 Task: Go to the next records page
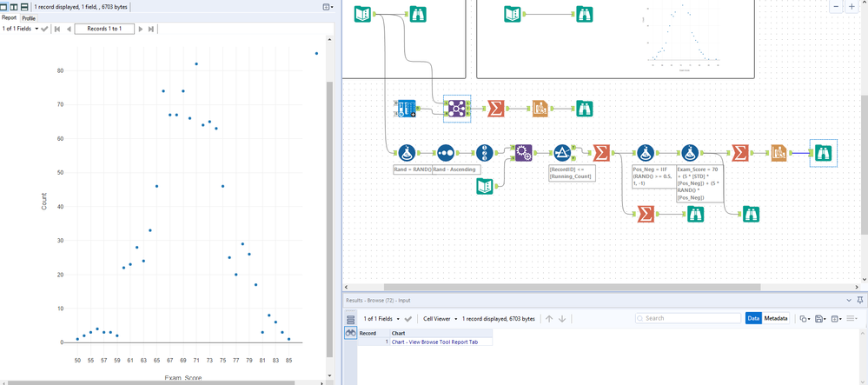140,29
